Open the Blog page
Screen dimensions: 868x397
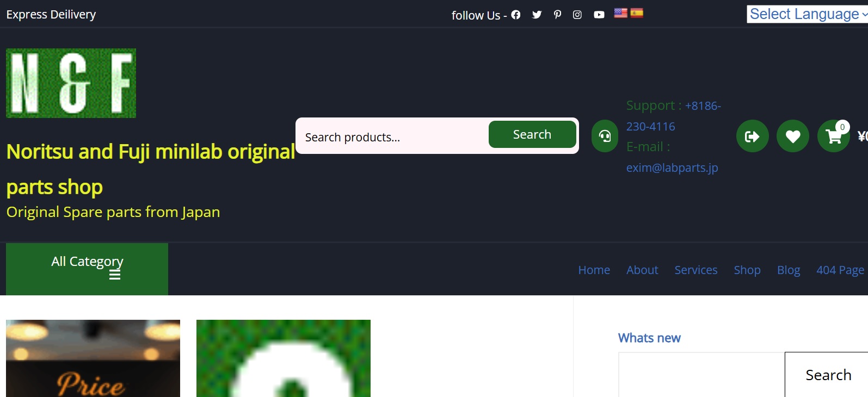pyautogui.click(x=789, y=270)
